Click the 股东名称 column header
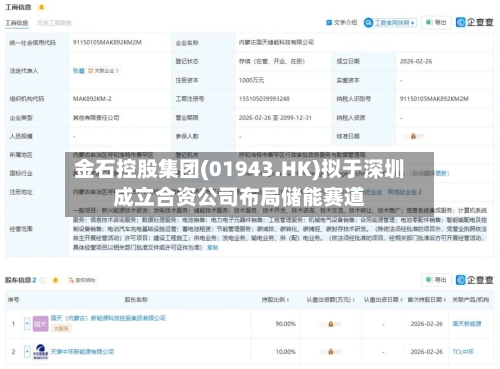 (x=136, y=300)
